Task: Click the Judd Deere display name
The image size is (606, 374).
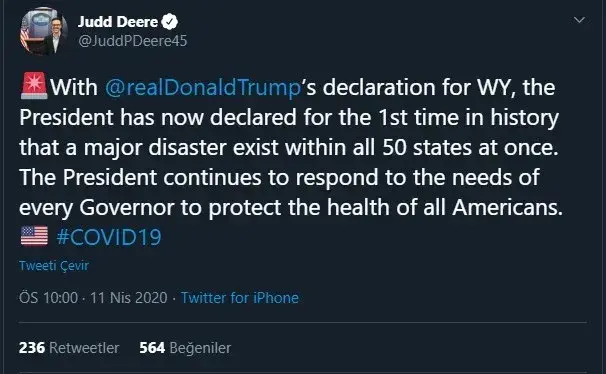Action: 118,22
